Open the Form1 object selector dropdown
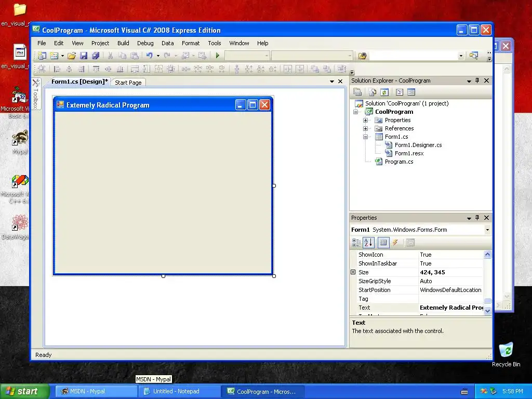532x399 pixels. coord(487,230)
